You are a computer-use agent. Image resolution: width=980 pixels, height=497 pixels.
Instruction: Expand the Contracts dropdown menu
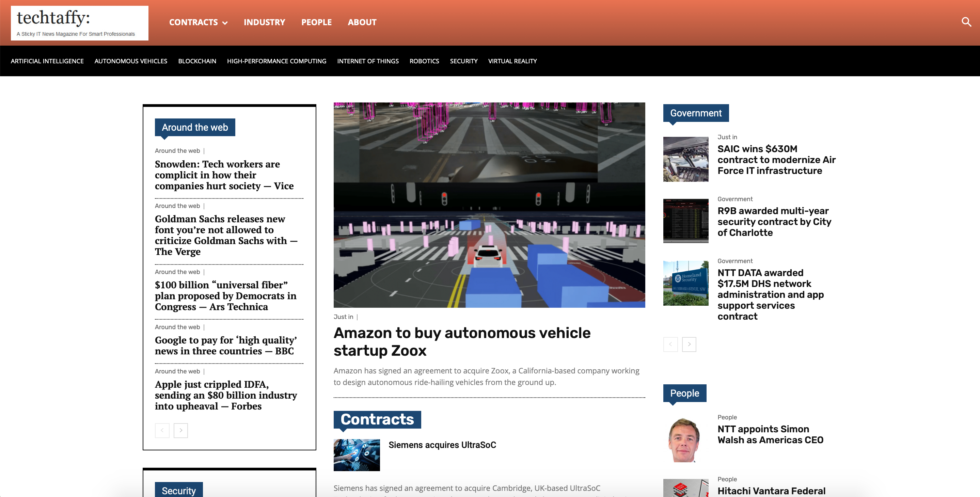(198, 22)
